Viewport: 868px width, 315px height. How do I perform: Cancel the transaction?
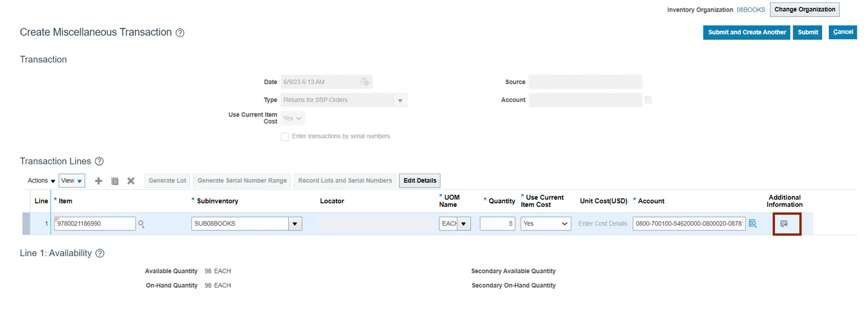(842, 32)
